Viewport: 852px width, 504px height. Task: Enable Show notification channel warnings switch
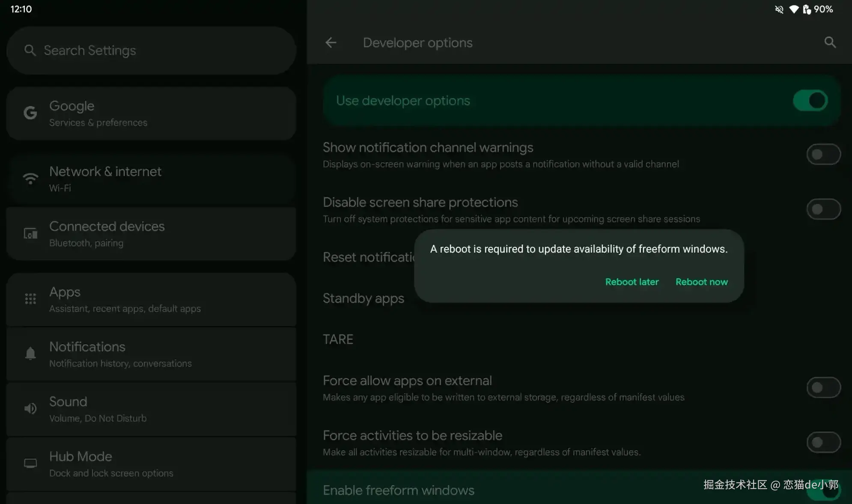click(823, 154)
